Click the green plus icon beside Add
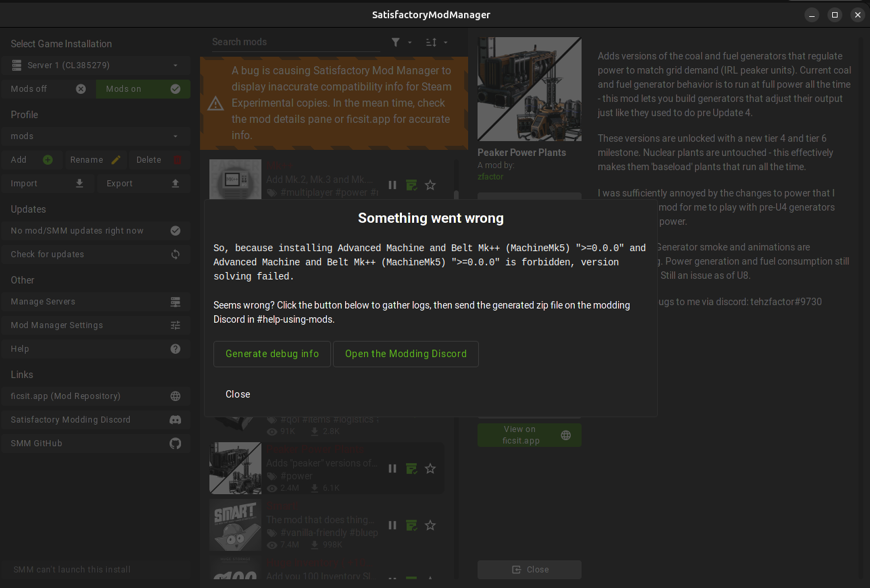 pos(48,160)
